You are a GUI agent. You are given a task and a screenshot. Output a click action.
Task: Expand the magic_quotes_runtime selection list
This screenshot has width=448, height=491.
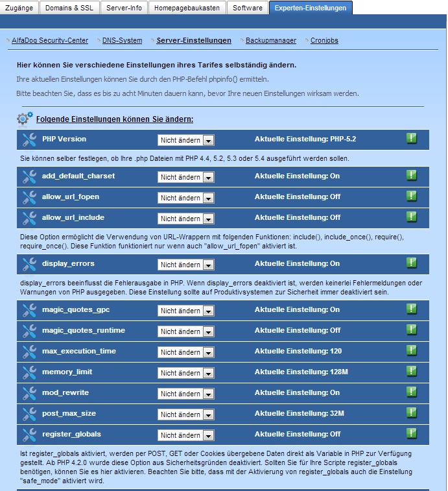185,331
